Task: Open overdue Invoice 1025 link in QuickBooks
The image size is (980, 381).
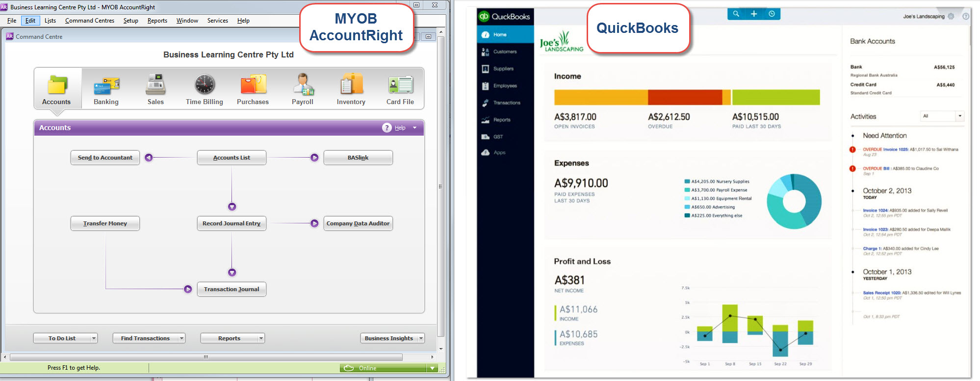Action: click(x=896, y=149)
